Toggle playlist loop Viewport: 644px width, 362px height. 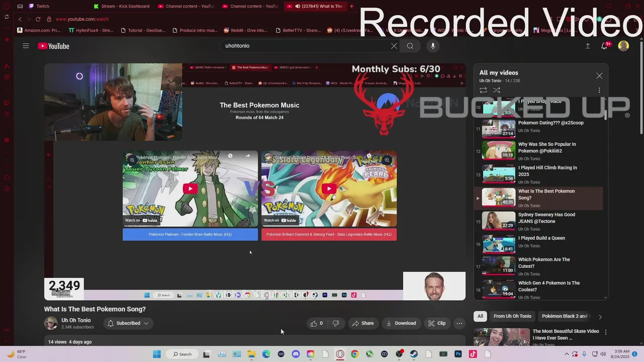click(x=483, y=90)
